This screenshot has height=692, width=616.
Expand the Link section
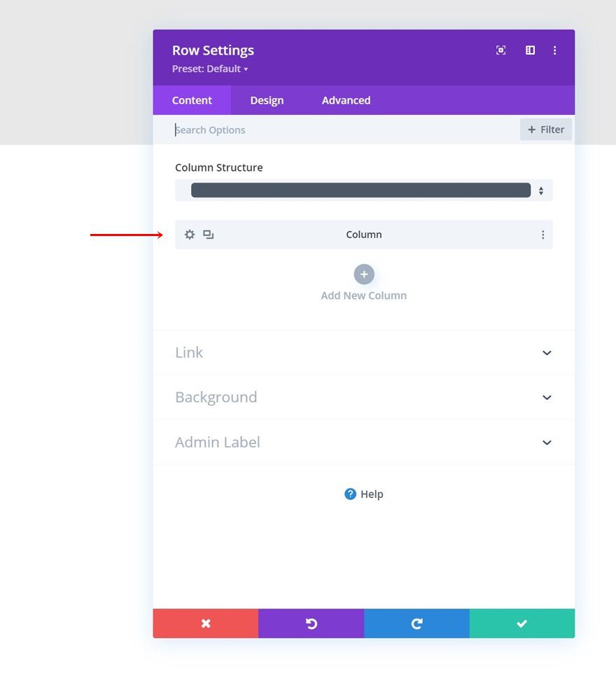click(x=364, y=352)
